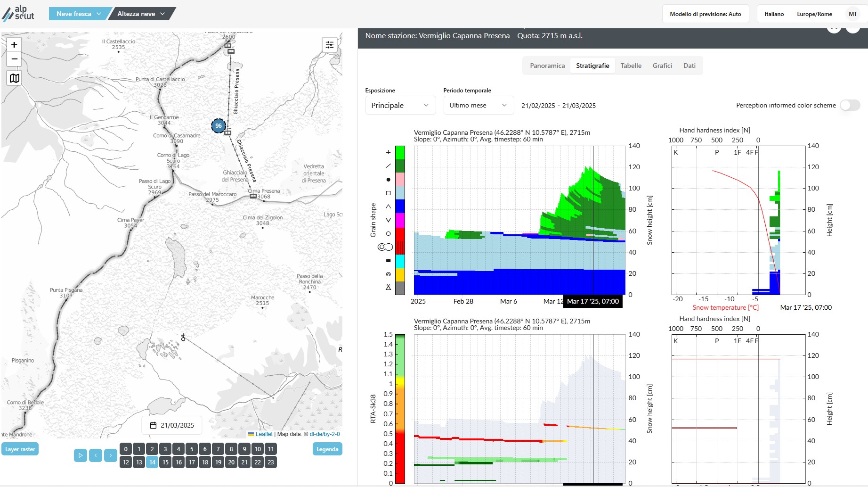Viewport: 868px width, 487px height.
Task: Click MT user avatar
Action: click(853, 14)
